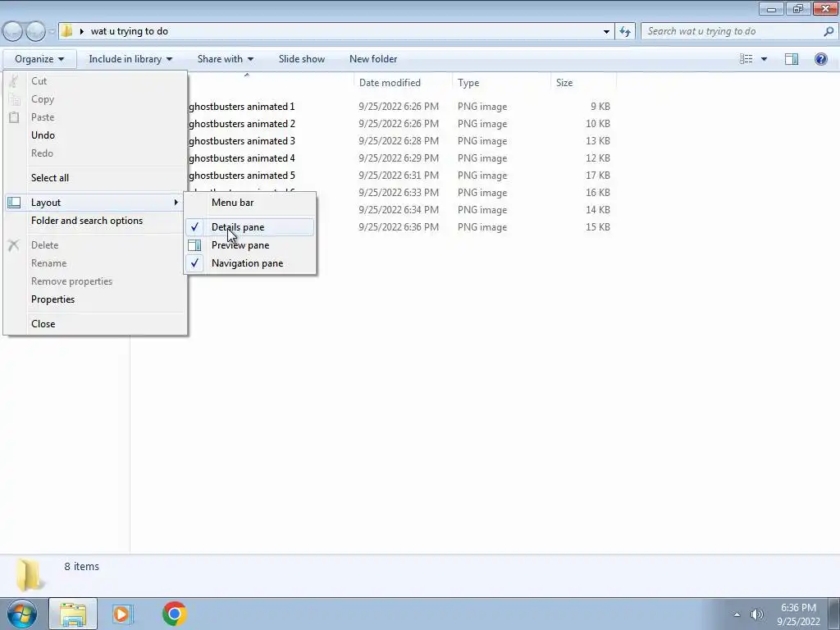Enable the Menu bar option

tap(250, 203)
